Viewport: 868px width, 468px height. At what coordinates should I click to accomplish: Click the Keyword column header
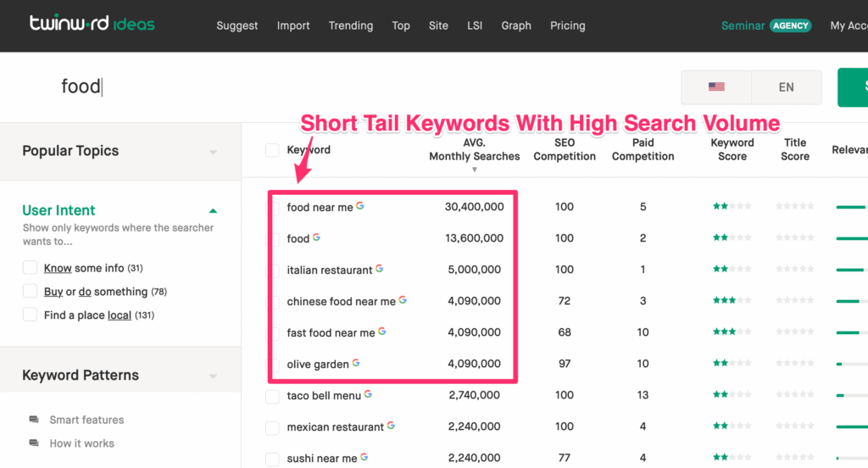click(x=309, y=149)
